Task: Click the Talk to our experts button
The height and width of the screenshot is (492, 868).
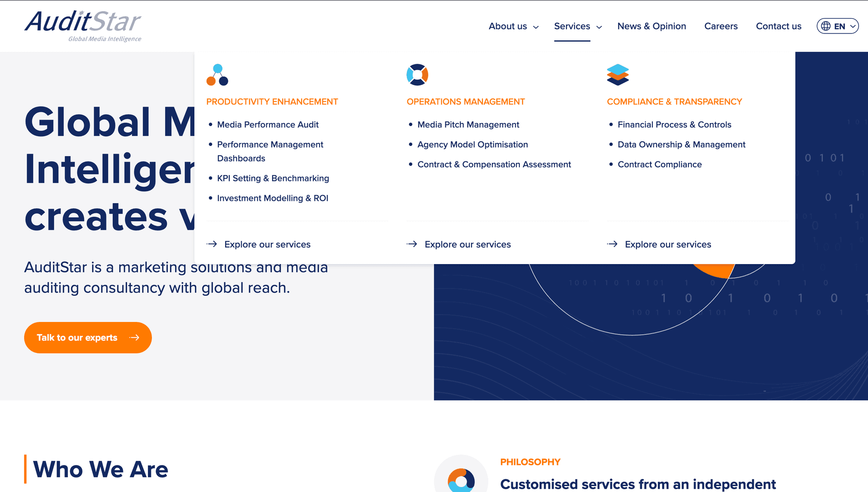Action: [x=88, y=337]
